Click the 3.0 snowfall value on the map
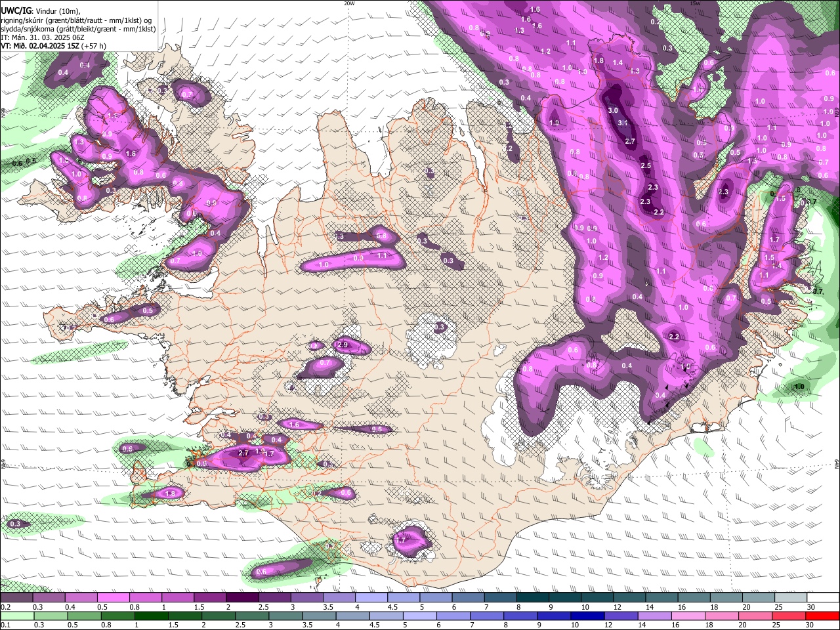 (613, 110)
